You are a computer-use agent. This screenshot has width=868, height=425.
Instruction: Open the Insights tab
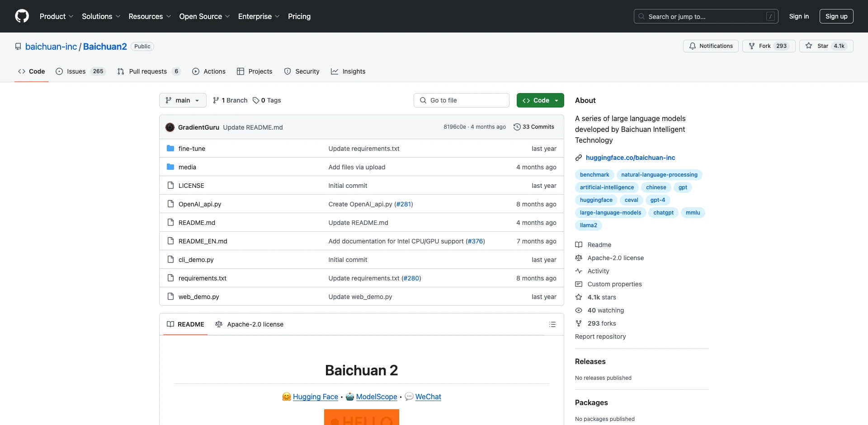[x=348, y=71]
